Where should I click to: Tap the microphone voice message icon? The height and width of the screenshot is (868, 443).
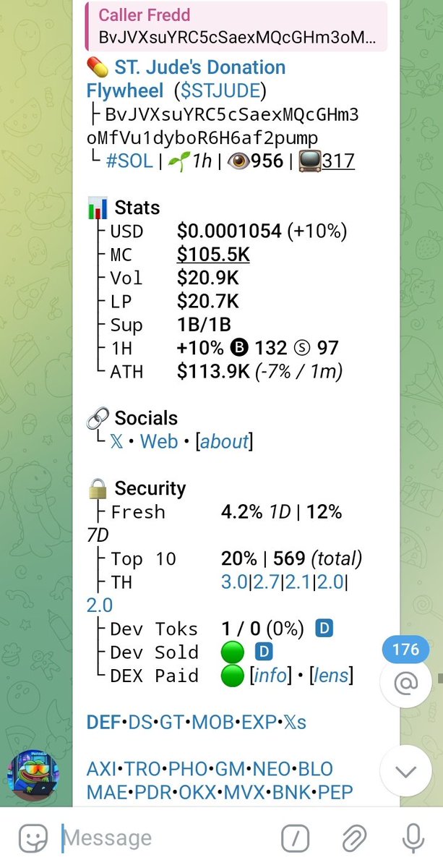click(x=413, y=839)
